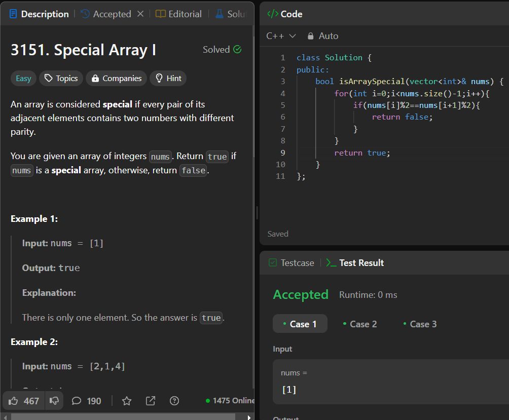
Task: Star the problem as favorite
Action: coord(127,401)
